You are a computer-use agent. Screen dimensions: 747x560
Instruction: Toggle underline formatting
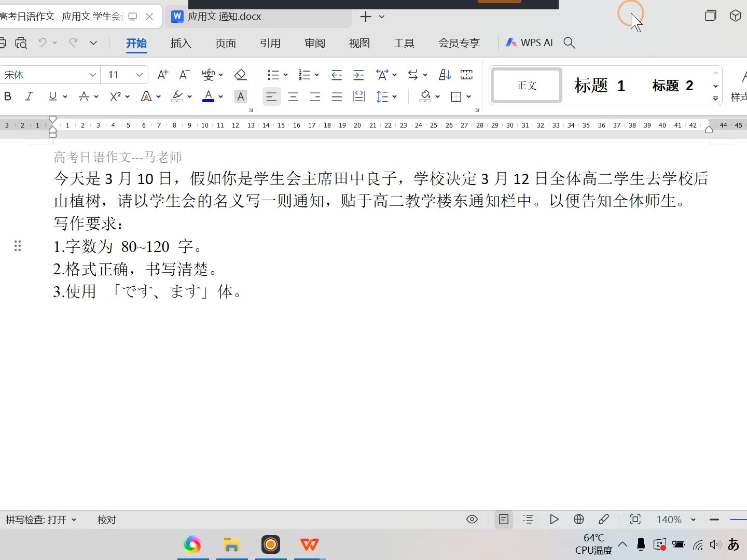point(52,96)
